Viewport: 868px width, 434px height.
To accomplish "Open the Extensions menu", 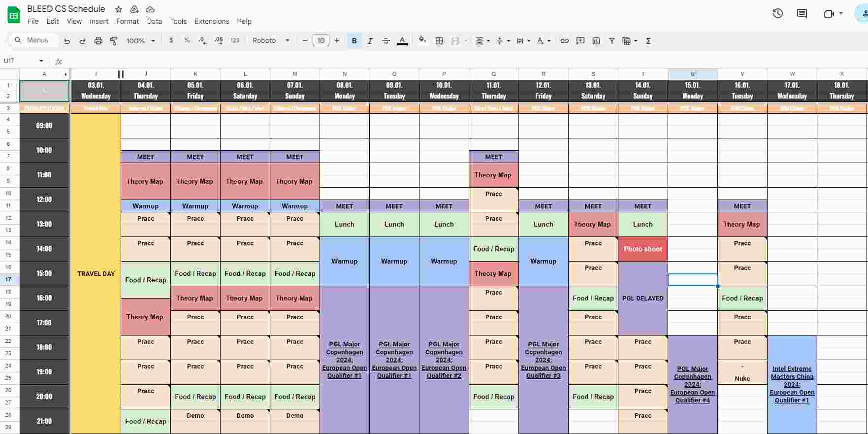I will 212,21.
